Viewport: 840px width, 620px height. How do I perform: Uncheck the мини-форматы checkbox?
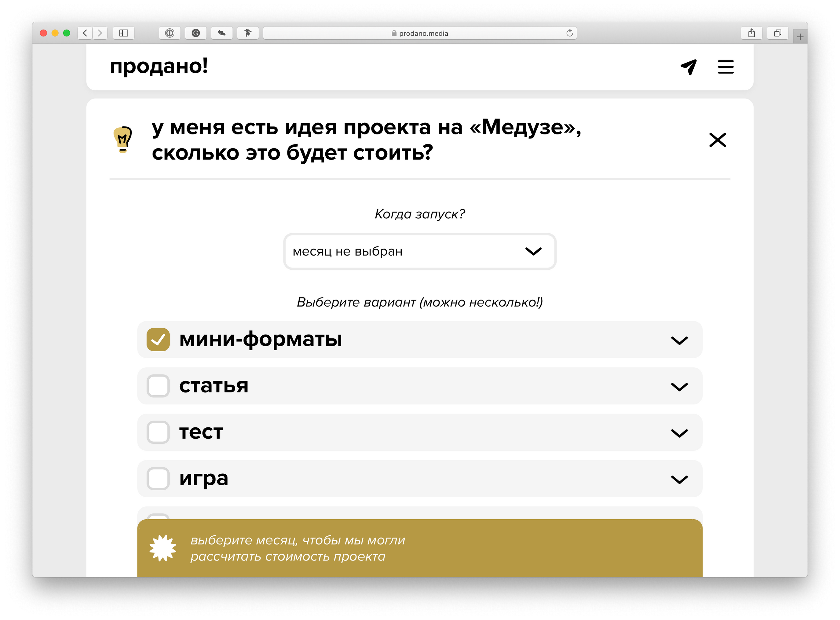point(158,340)
